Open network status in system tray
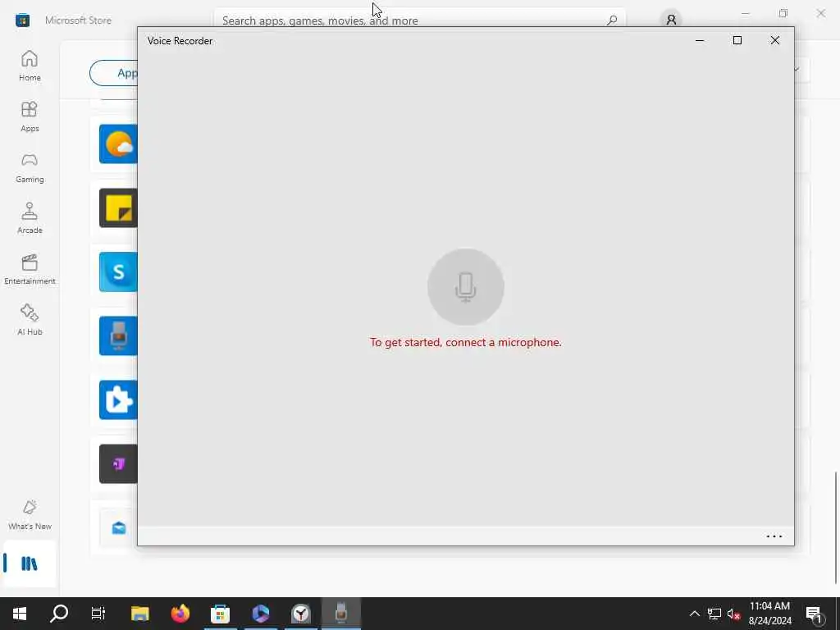Screen dimensions: 840x630 click(714, 614)
